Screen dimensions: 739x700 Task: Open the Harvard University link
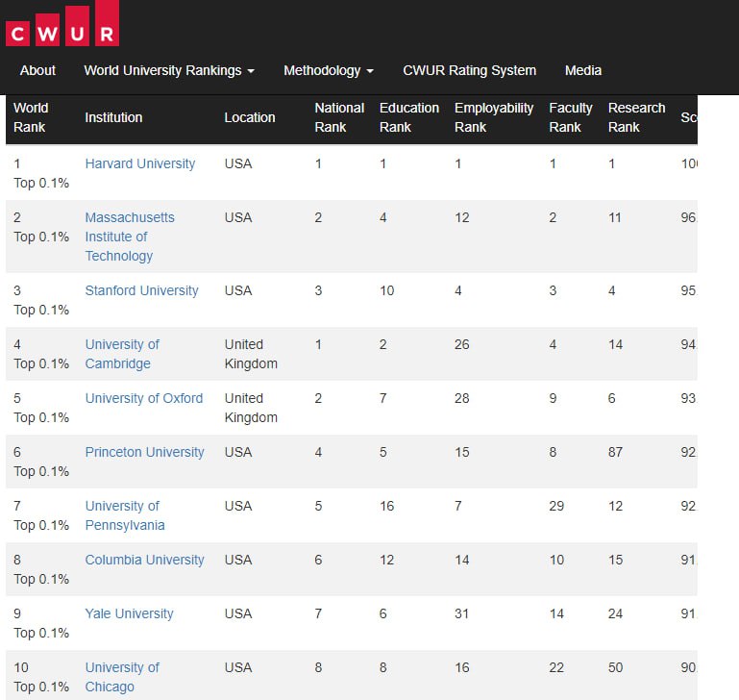139,163
